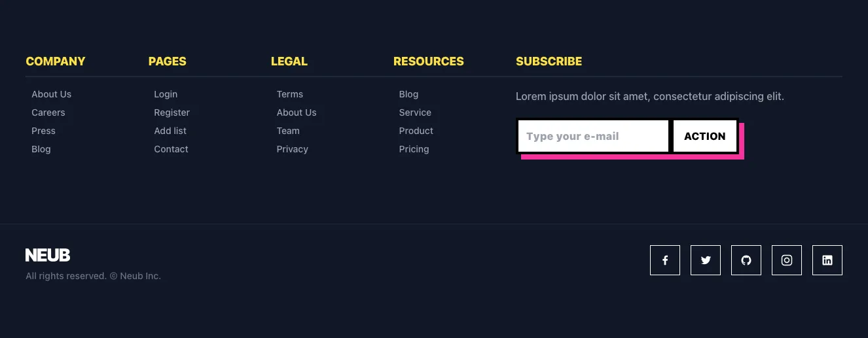Open Service under Resources

[x=415, y=112]
